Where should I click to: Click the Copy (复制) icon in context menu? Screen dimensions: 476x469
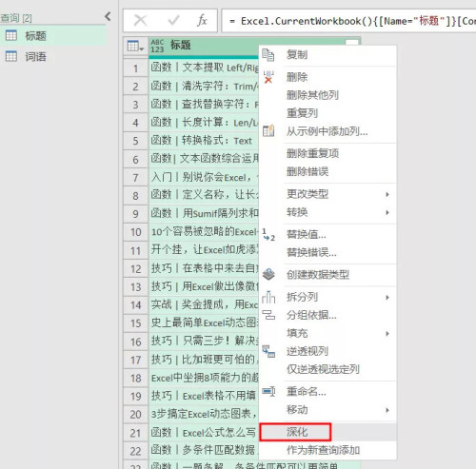click(x=268, y=55)
